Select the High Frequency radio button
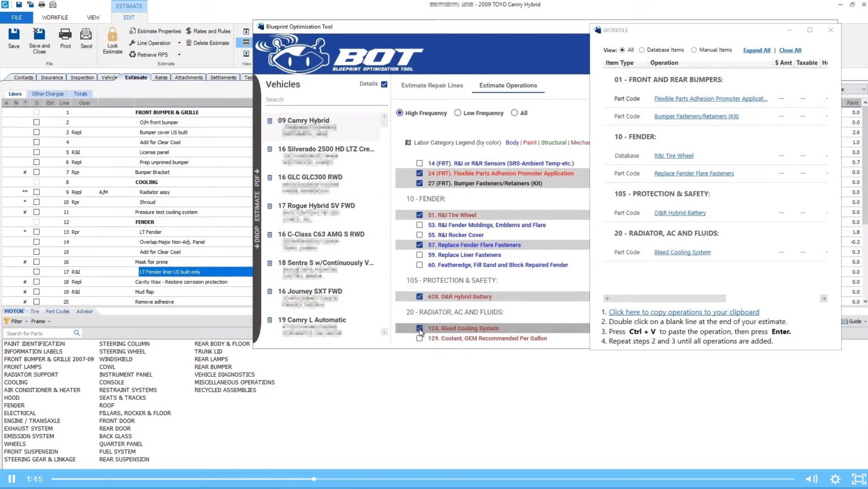The width and height of the screenshot is (868, 489). point(400,113)
